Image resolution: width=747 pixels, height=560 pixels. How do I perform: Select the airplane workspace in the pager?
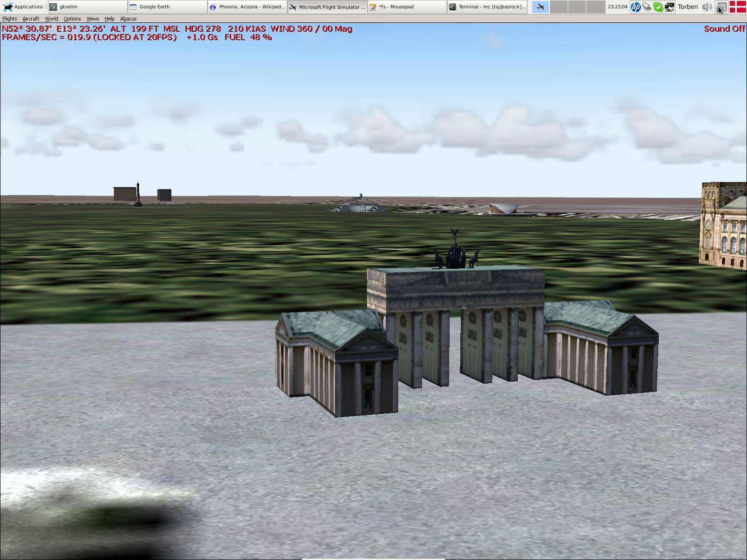click(541, 7)
